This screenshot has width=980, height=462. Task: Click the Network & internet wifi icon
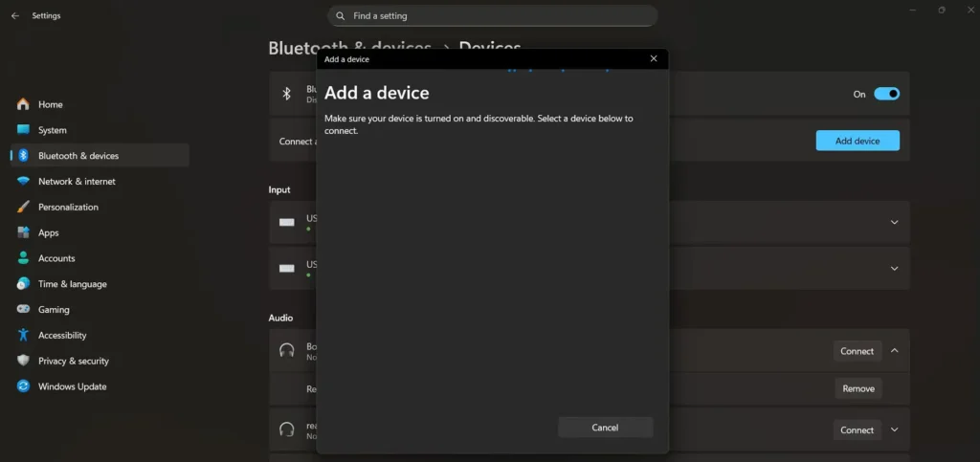23,182
